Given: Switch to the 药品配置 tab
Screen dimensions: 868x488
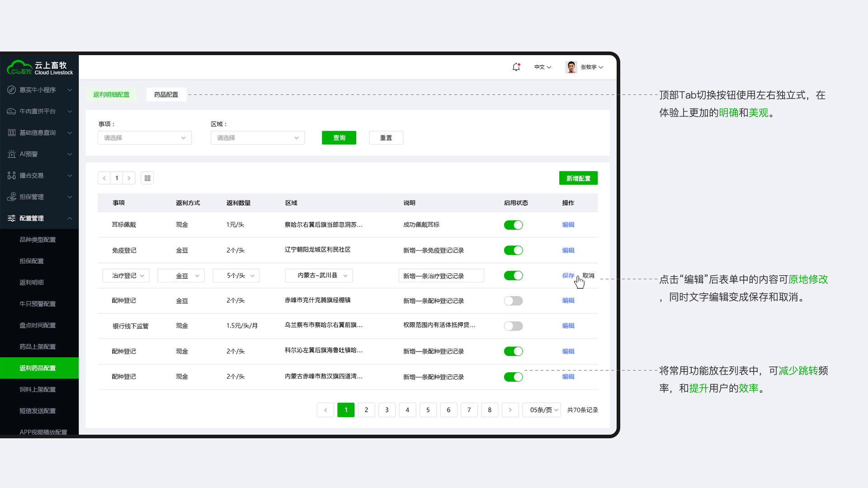Looking at the screenshot, I should [x=166, y=94].
